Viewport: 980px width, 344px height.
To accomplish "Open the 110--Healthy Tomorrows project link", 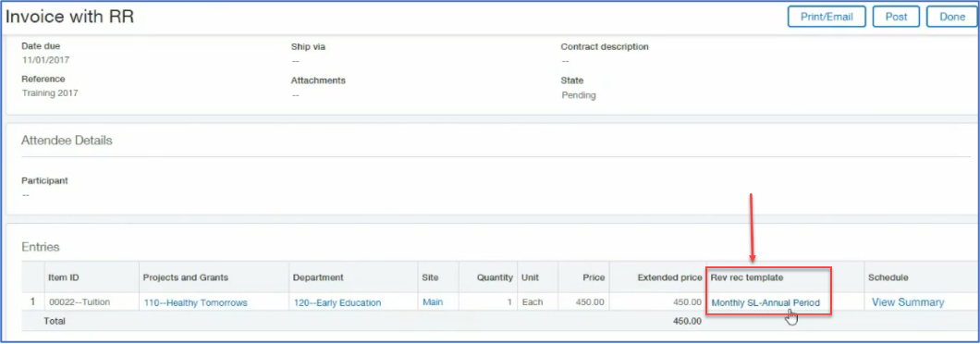I will click(x=196, y=302).
